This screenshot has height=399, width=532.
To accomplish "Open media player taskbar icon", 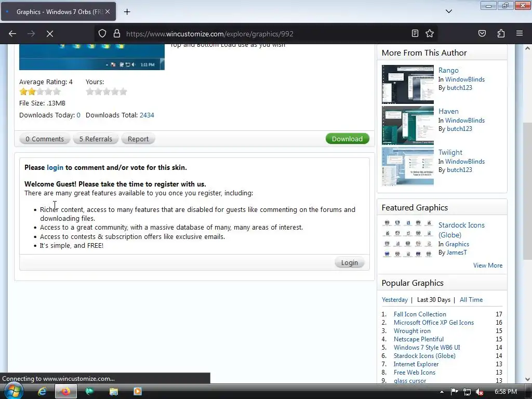I will click(137, 392).
